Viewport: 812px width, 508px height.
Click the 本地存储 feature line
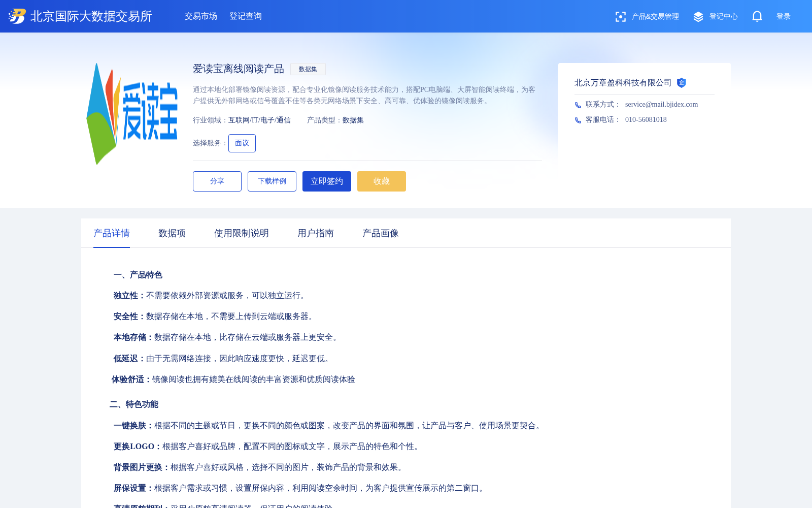[227, 337]
